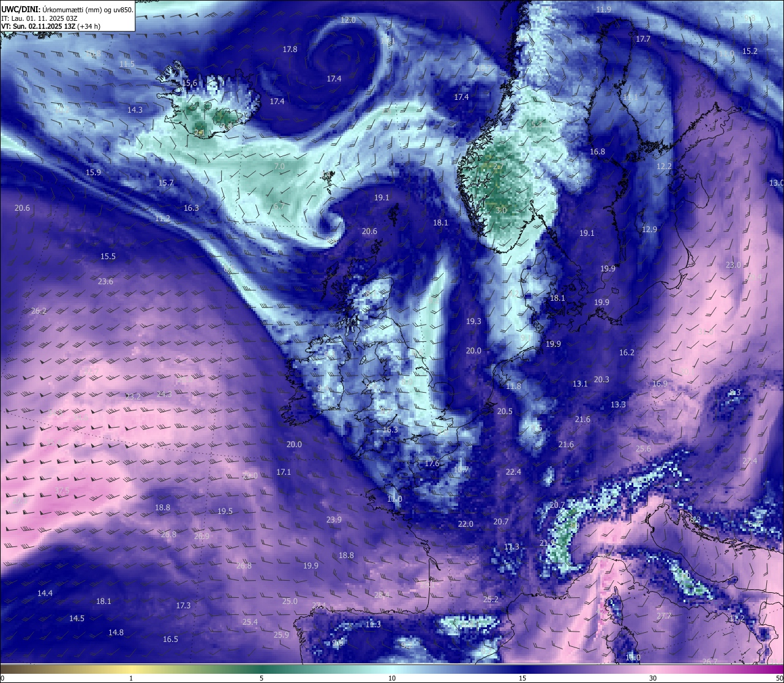Click the map value 25.6
Screen dimensions: 784x683
(x=643, y=449)
